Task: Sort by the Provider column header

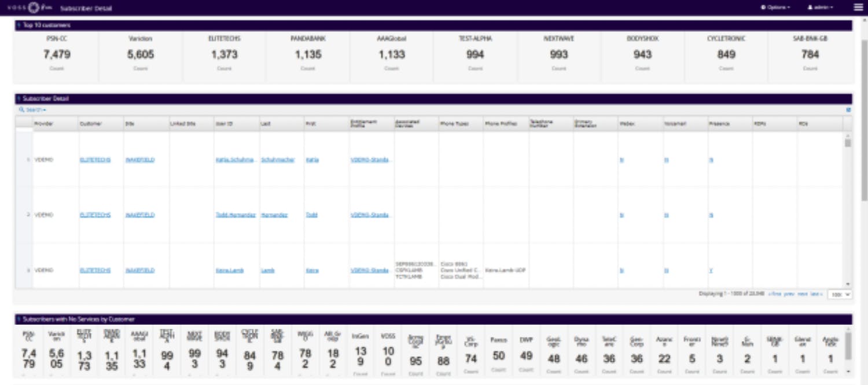Action: [56, 123]
